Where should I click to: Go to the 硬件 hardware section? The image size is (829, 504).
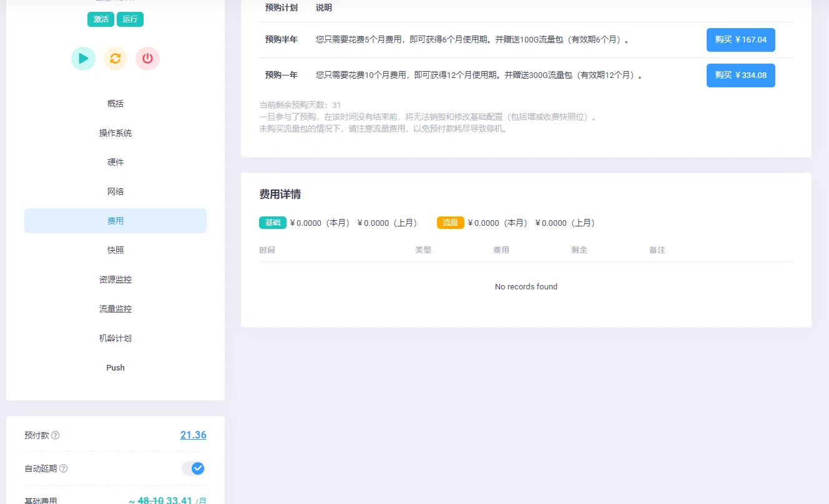pos(115,162)
